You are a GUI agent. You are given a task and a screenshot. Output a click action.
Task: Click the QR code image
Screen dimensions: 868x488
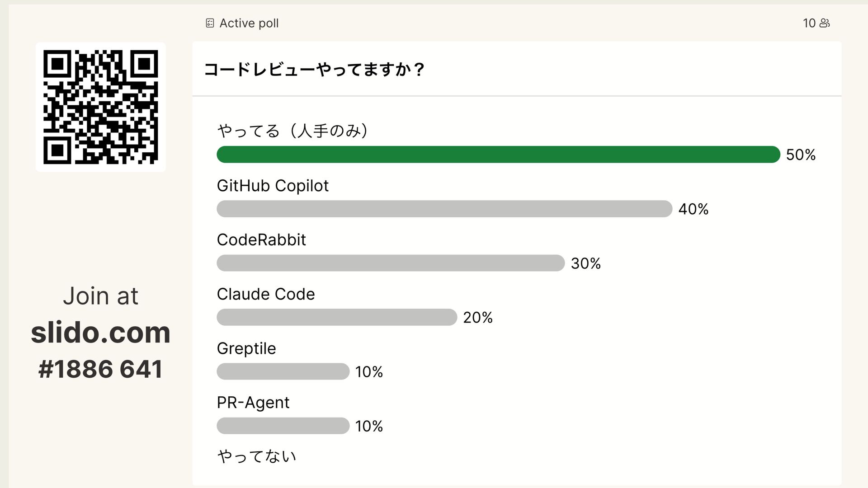(100, 107)
